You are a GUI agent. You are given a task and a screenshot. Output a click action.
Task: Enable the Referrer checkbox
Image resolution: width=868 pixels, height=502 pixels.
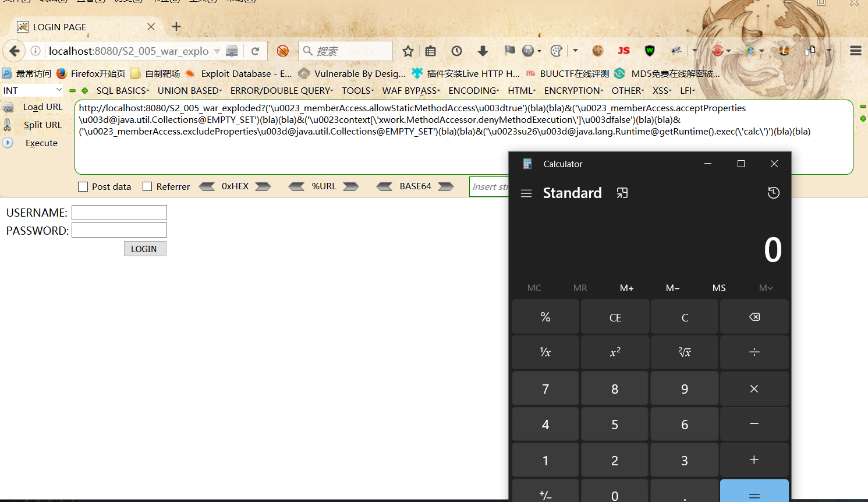[147, 186]
